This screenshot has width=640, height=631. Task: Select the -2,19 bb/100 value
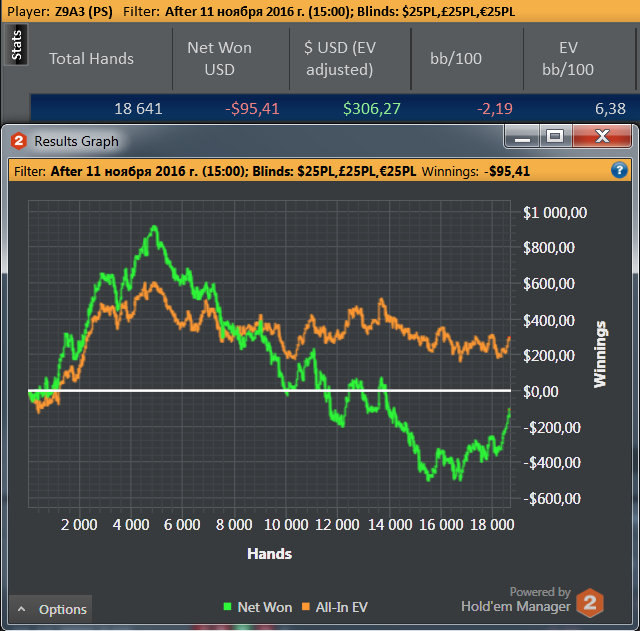click(x=495, y=109)
